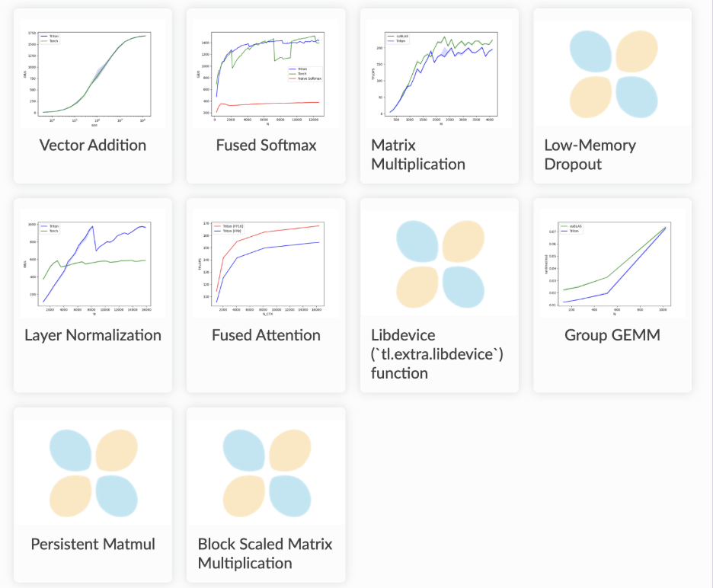Viewport: 713px width, 588px height.
Task: Open the "Fused Attention" title link
Action: (266, 335)
